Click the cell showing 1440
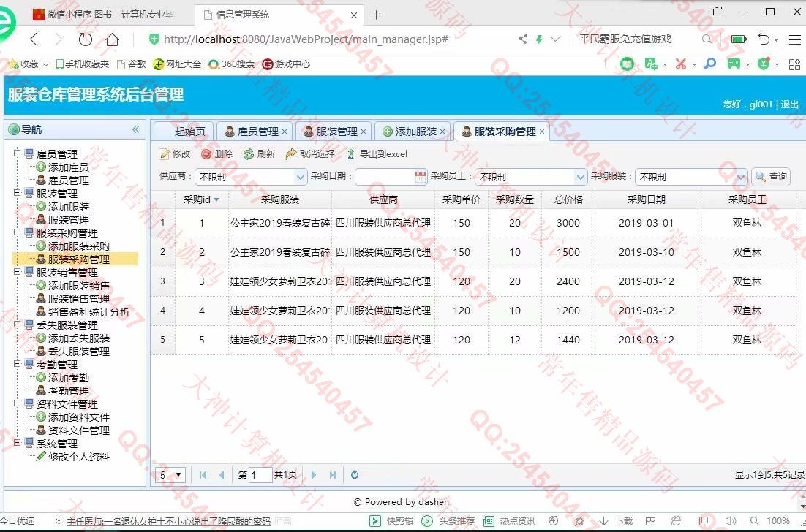The image size is (806, 532). click(568, 340)
